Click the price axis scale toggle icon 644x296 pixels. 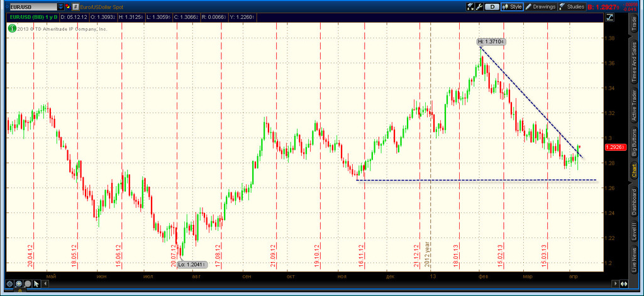pos(609,17)
